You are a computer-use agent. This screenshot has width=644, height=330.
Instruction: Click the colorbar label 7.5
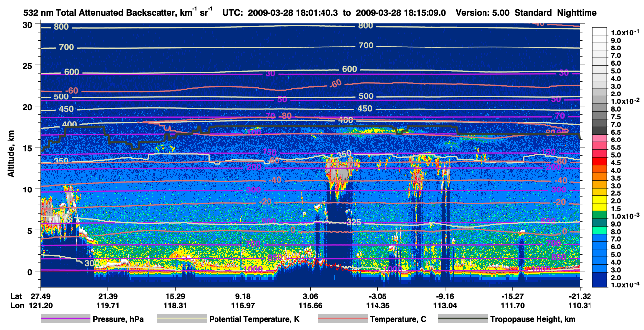coord(616,116)
